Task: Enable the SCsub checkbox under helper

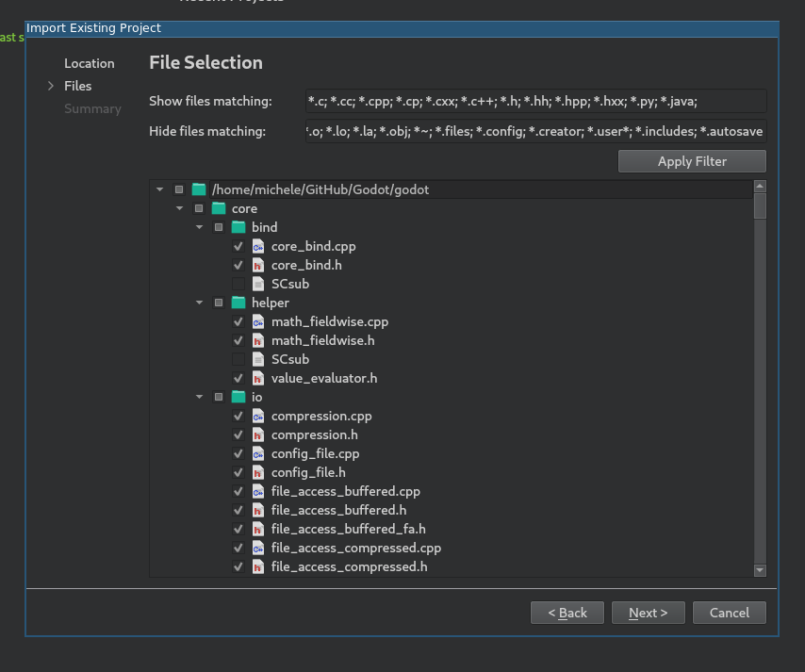Action: click(x=238, y=359)
